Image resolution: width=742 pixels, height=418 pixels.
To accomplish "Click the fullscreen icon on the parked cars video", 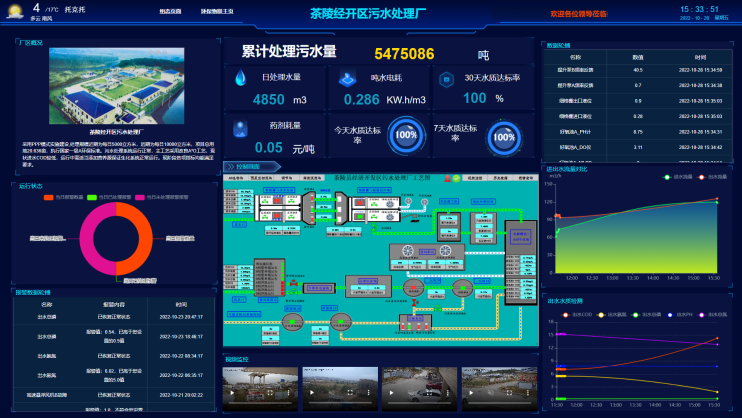I will tap(430, 392).
